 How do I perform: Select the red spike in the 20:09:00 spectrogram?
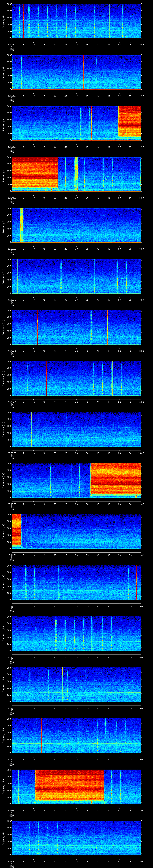[31, 429]
